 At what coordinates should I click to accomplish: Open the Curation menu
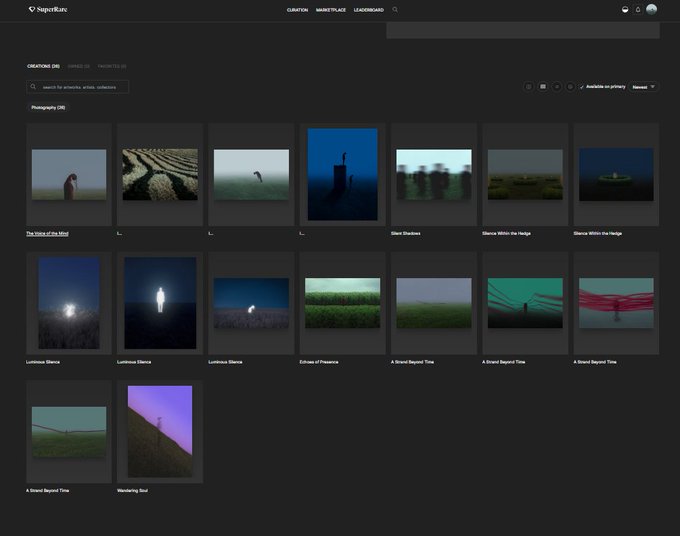click(x=297, y=10)
